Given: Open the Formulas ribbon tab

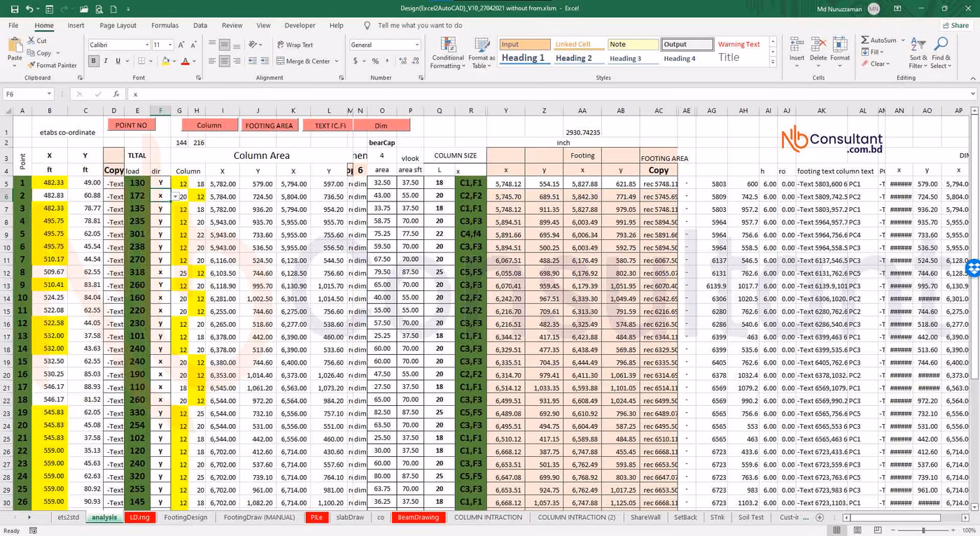Looking at the screenshot, I should coord(164,25).
